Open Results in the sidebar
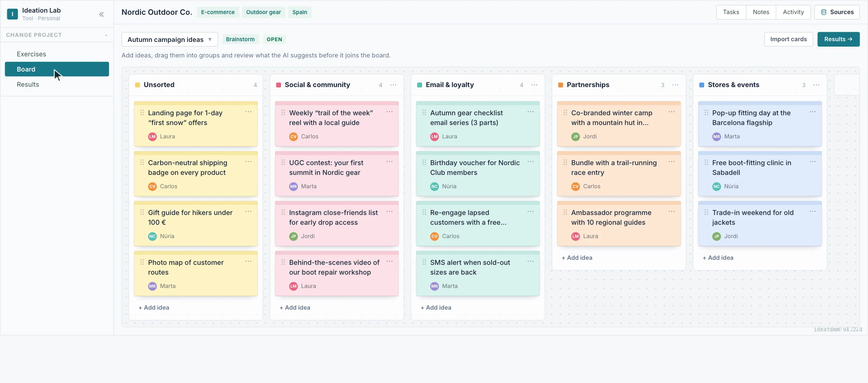The width and height of the screenshot is (868, 383). 57,85
